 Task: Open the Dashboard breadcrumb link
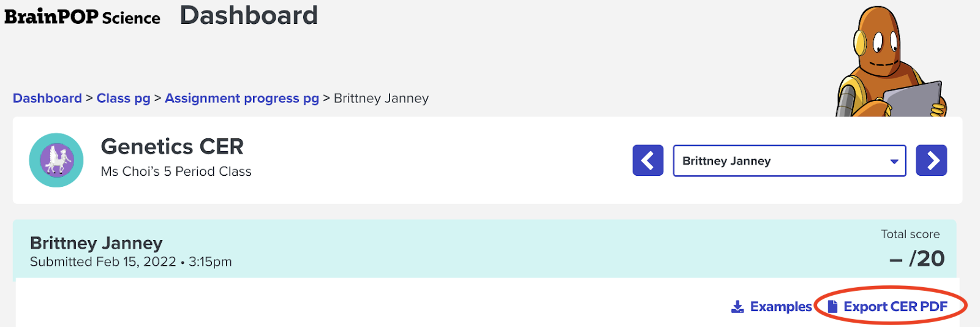(x=47, y=98)
